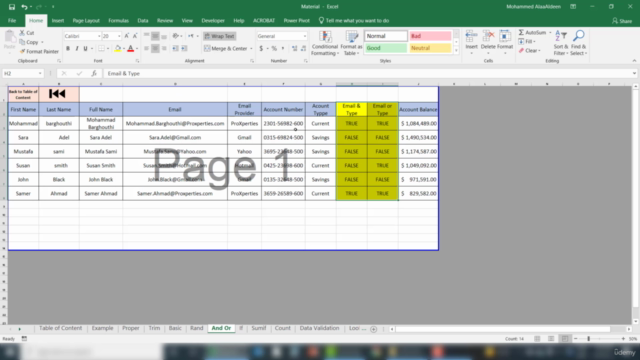Click the Share button
The height and width of the screenshot is (360, 640).
point(622,21)
